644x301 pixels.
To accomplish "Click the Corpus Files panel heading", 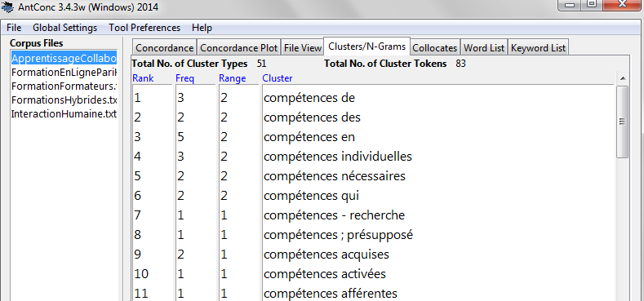I will 37,43.
